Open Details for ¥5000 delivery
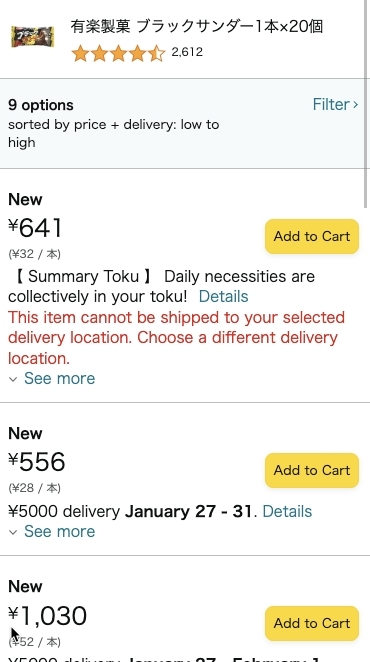 point(287,511)
